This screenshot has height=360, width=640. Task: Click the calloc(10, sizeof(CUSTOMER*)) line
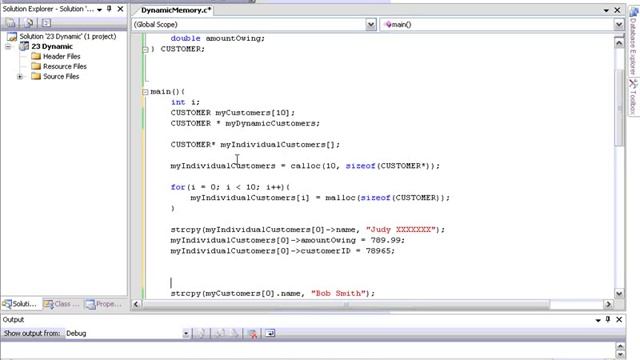[305, 166]
